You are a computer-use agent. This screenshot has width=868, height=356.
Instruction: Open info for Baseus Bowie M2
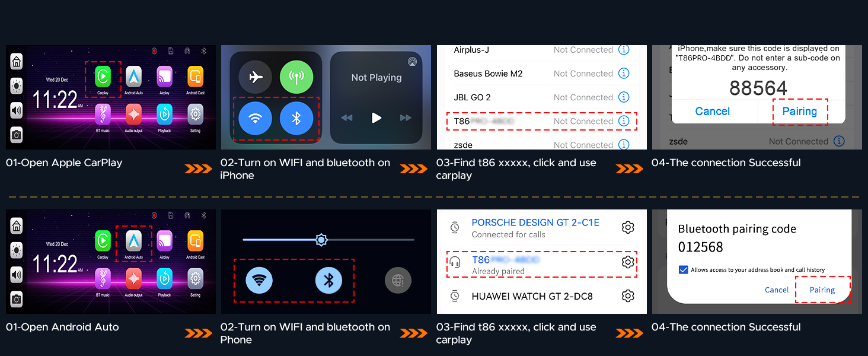(x=624, y=74)
